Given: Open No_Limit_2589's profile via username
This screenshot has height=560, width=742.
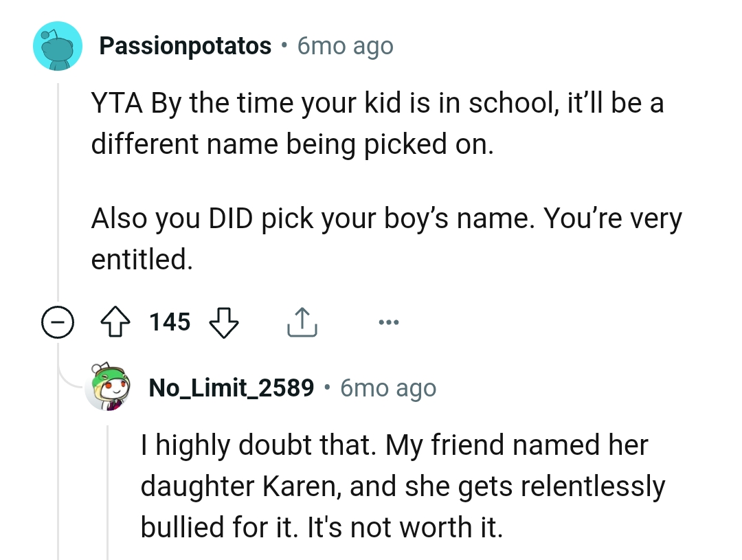Looking at the screenshot, I should 230,386.
